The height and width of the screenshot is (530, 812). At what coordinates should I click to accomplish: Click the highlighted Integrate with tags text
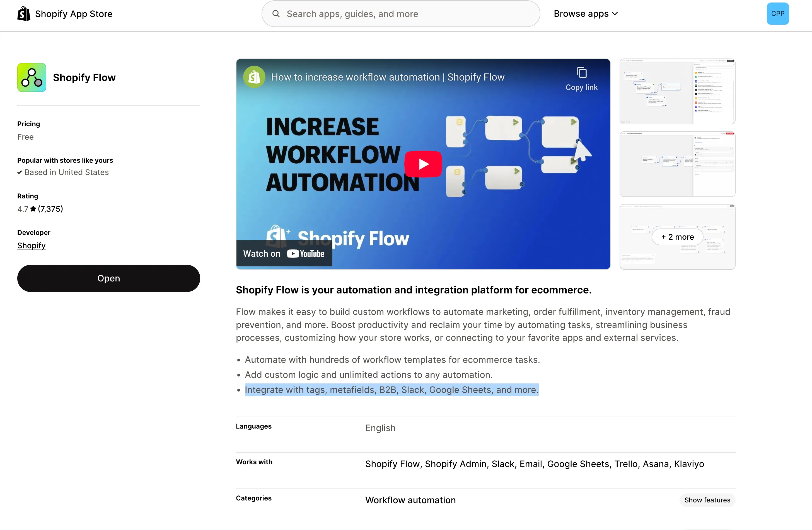pyautogui.click(x=391, y=390)
